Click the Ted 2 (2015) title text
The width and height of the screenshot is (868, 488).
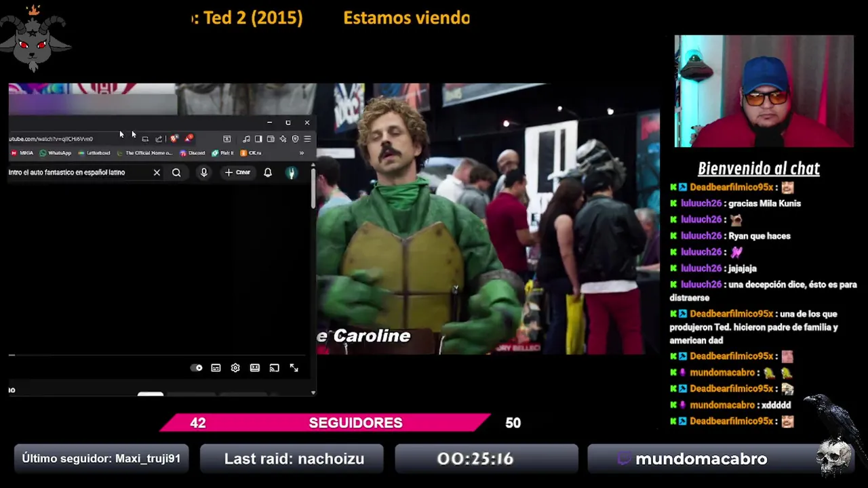tap(253, 18)
